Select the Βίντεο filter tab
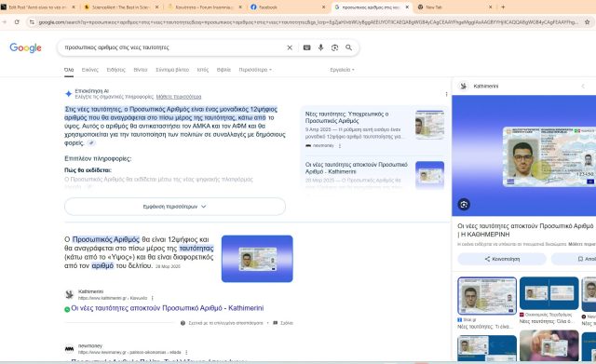The height and width of the screenshot is (364, 596). [141, 70]
